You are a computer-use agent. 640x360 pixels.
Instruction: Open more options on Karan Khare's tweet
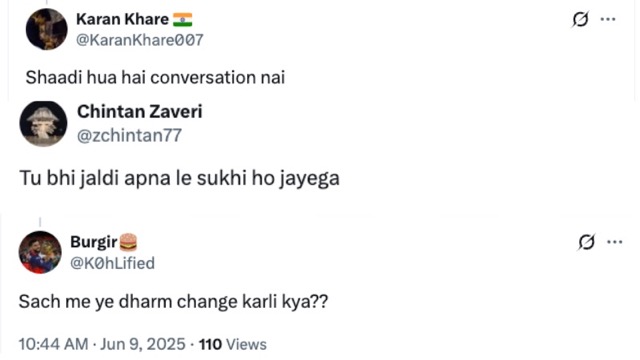[608, 19]
